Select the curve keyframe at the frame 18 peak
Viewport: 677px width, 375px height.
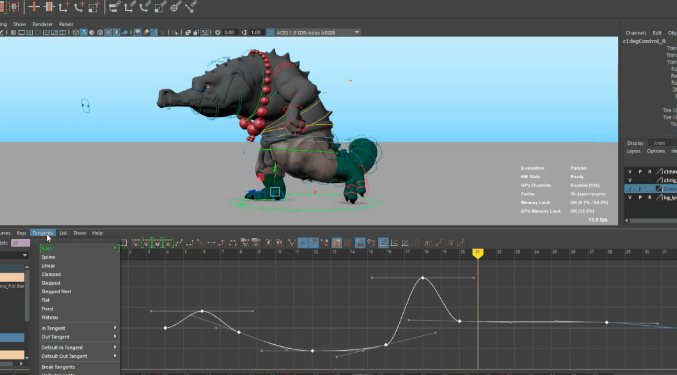[x=423, y=278]
